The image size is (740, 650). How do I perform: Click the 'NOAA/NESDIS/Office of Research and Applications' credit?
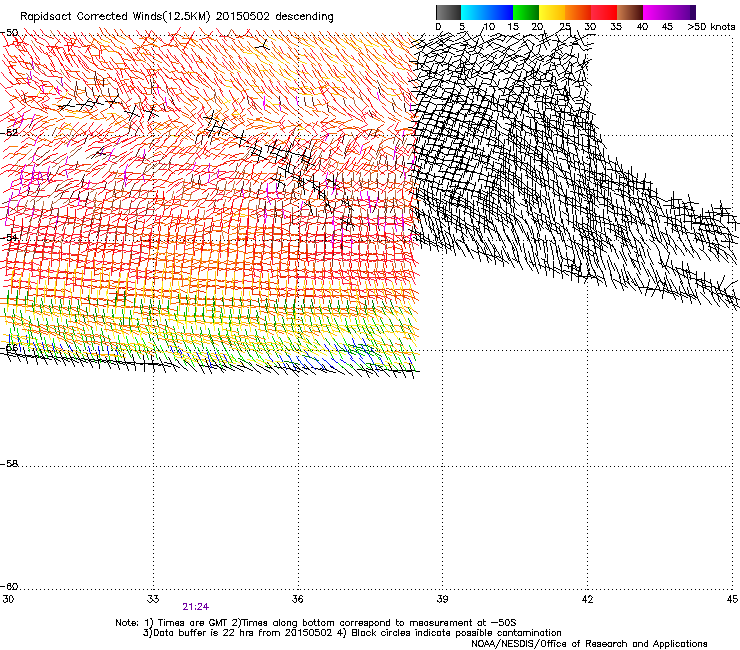coord(589,644)
